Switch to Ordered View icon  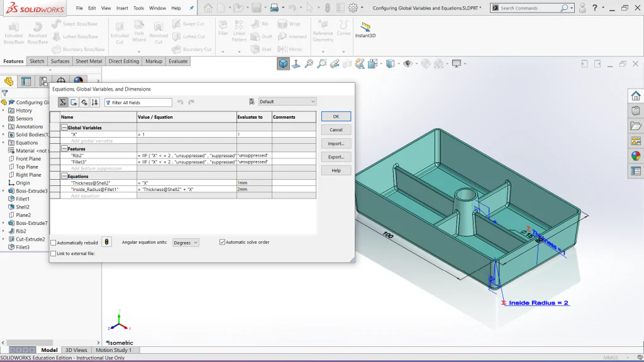pyautogui.click(x=95, y=102)
